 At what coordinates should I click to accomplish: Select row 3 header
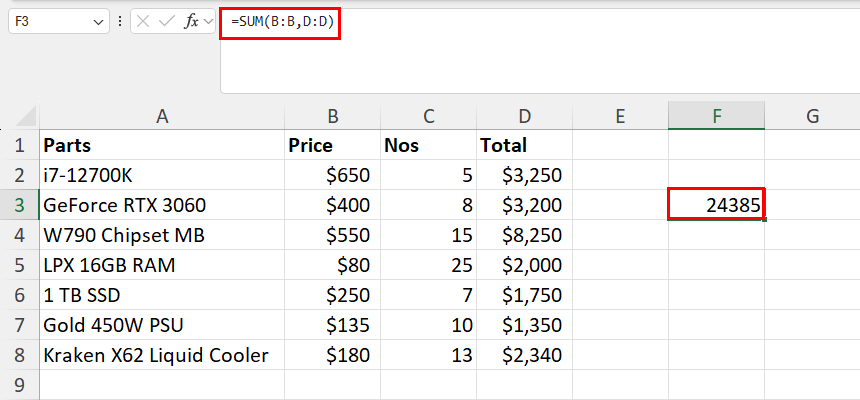pyautogui.click(x=20, y=205)
